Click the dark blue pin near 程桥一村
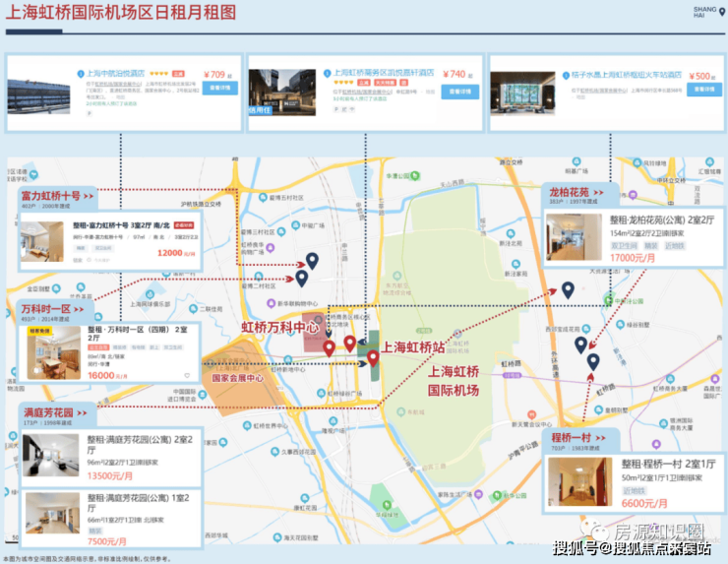The height and width of the screenshot is (564, 728). coord(592,362)
